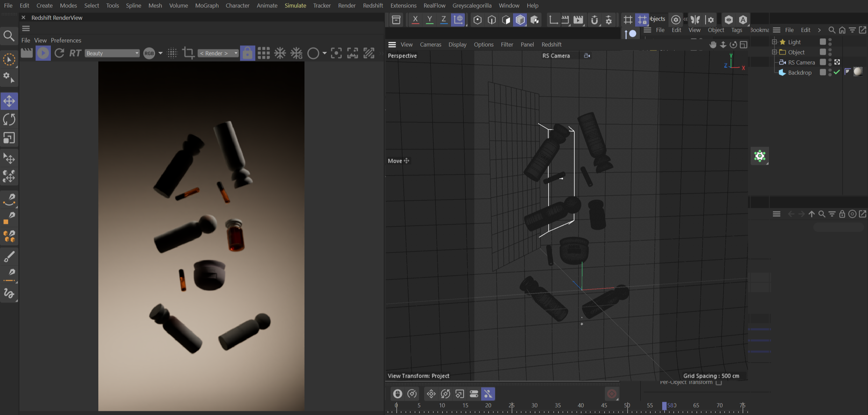Select the Backdrop object in tree
Image resolution: width=868 pixels, height=415 pixels.
800,72
